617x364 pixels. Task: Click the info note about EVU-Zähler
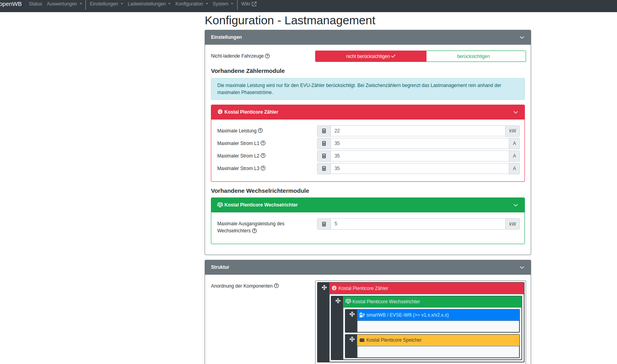(368, 89)
